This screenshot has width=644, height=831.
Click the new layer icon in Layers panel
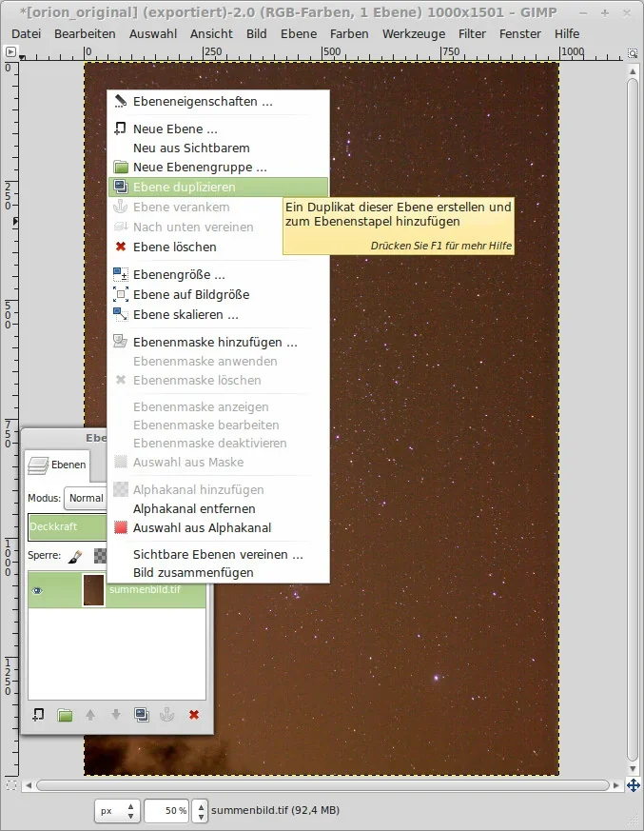coord(39,715)
